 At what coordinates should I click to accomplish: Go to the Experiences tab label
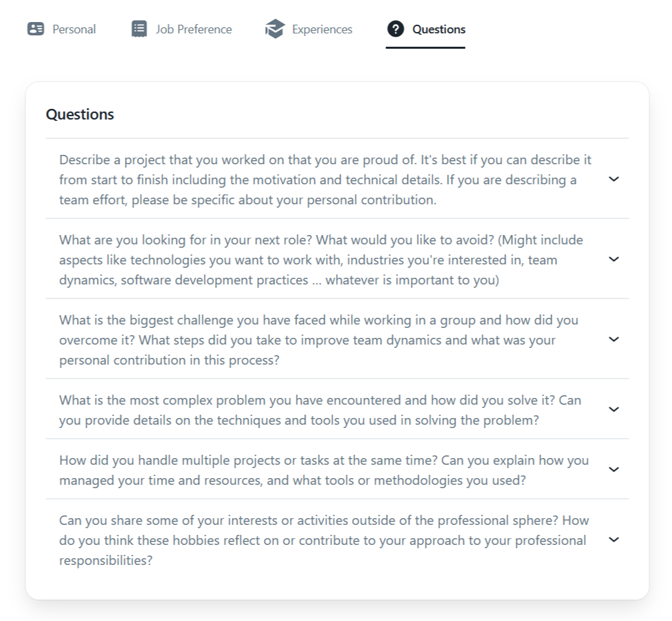[x=322, y=29]
